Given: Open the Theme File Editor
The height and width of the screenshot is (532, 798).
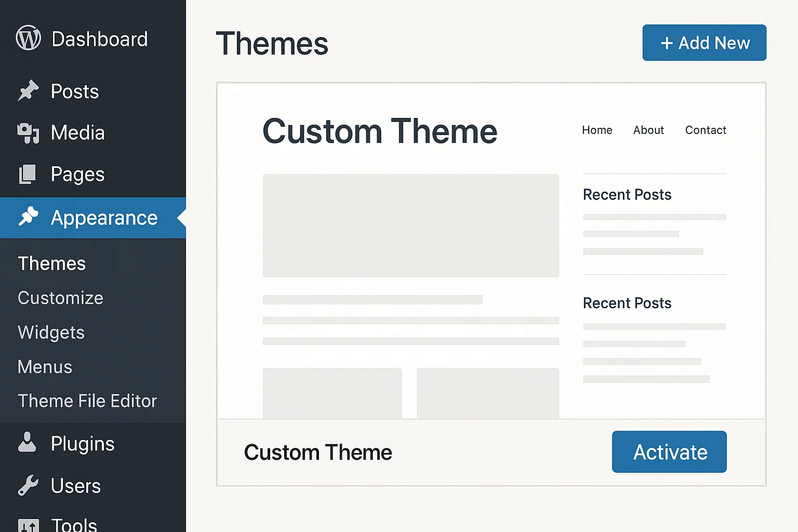Looking at the screenshot, I should click(x=87, y=401).
